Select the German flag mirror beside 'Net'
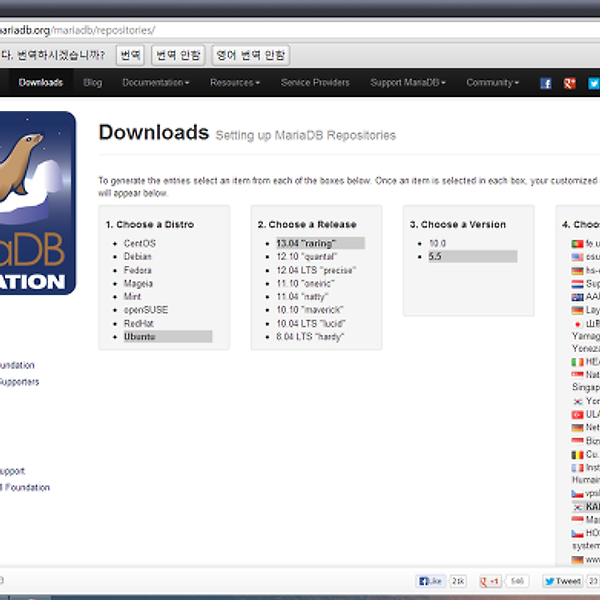Screen dimensions: 600x600 pos(577,427)
